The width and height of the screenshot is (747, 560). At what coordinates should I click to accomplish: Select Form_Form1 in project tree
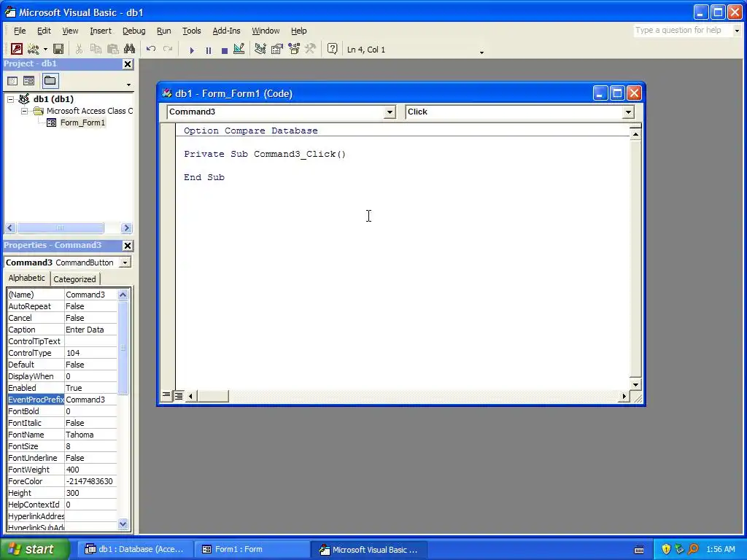click(82, 122)
